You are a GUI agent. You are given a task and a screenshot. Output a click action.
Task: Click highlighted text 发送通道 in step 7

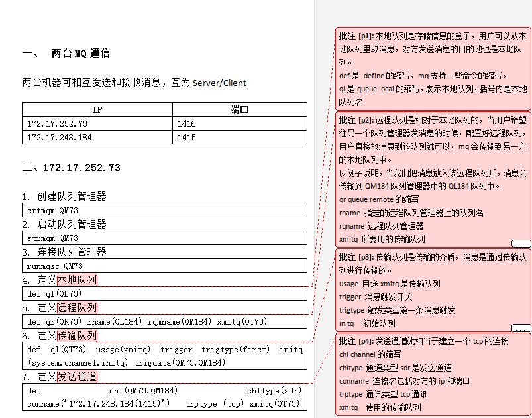point(78,377)
